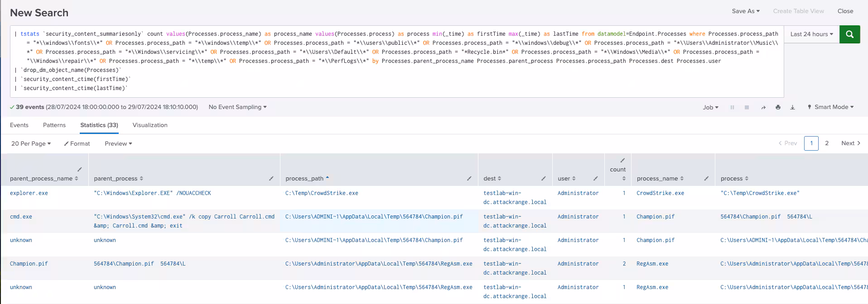Open the Job menu
Image resolution: width=868 pixels, height=304 pixels.
click(x=710, y=108)
